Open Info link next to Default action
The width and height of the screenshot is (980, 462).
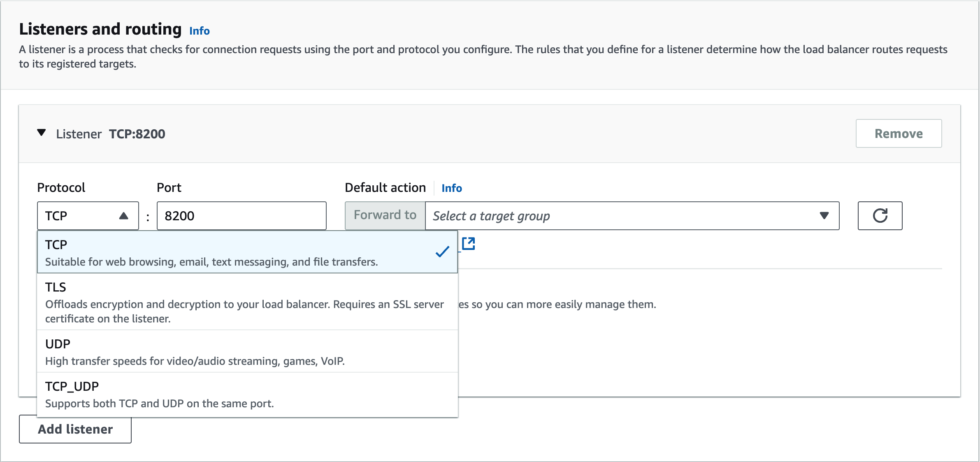click(451, 188)
